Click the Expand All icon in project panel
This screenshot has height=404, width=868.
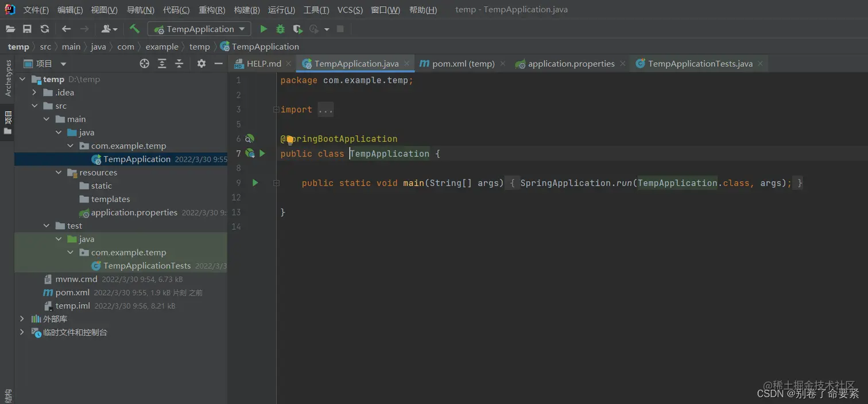tap(162, 64)
